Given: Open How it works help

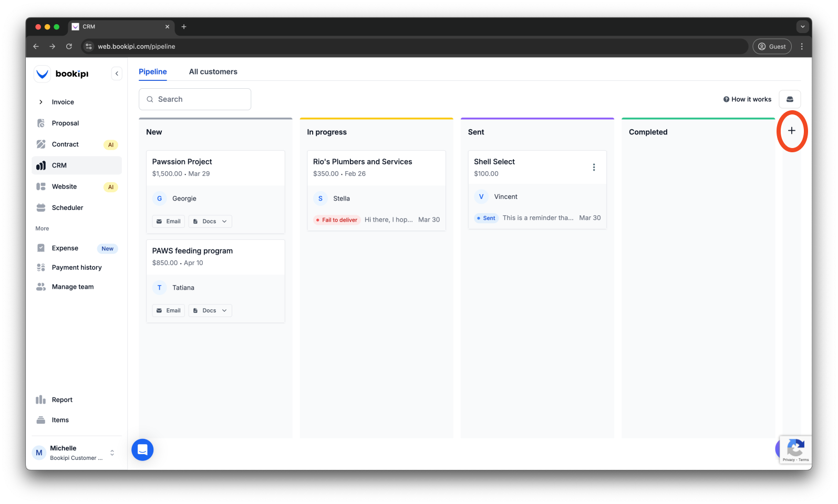Looking at the screenshot, I should [747, 99].
